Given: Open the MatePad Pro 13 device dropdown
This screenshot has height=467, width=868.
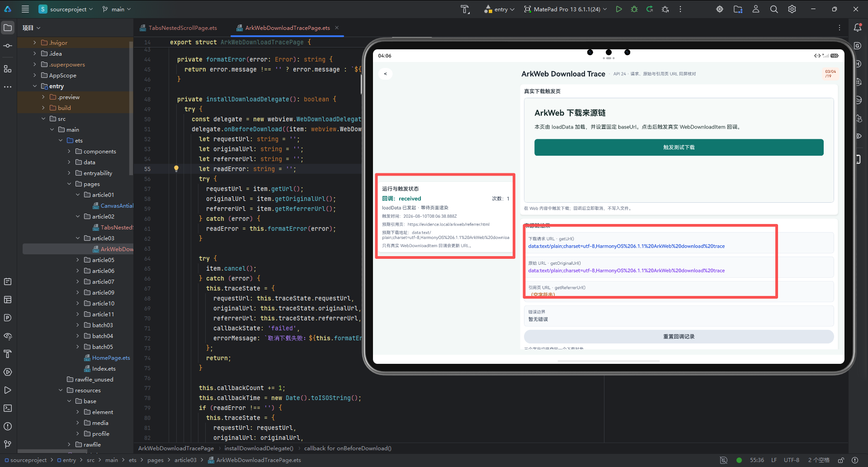Looking at the screenshot, I should (x=566, y=9).
